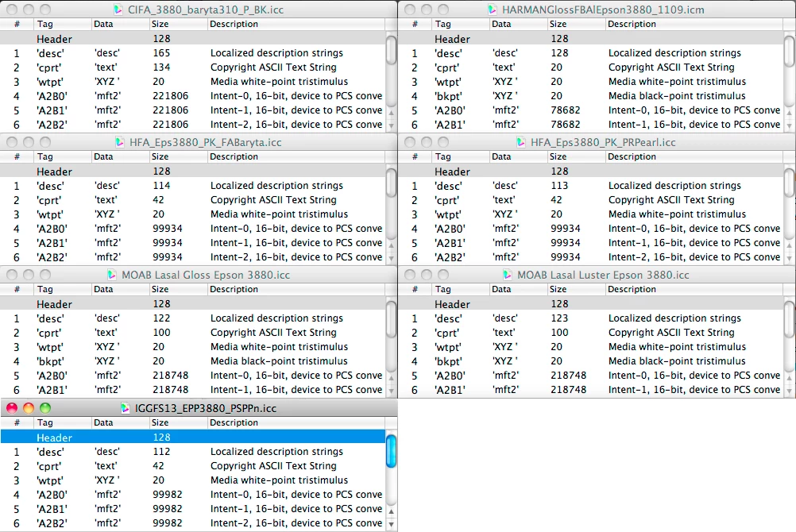Select 'wtpt' row in HFA FABaryta window
Viewport: 796px width, 532px height.
(193, 214)
